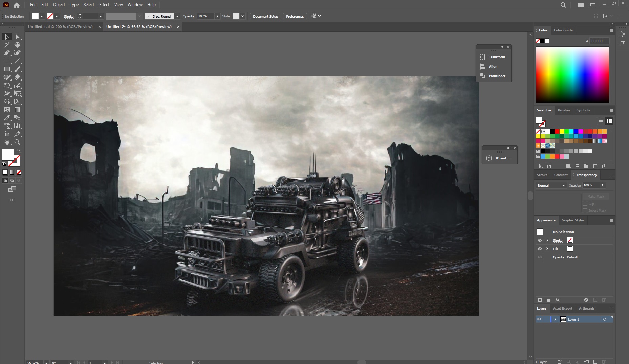Hide Layer 1 using the eye icon

point(539,319)
